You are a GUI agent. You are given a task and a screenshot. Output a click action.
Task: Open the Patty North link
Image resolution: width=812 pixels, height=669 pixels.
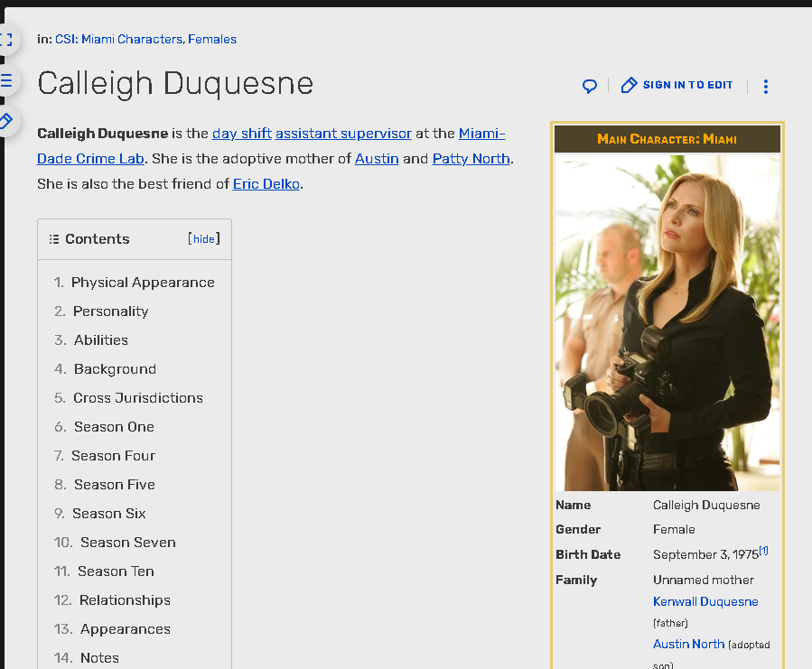click(x=471, y=159)
